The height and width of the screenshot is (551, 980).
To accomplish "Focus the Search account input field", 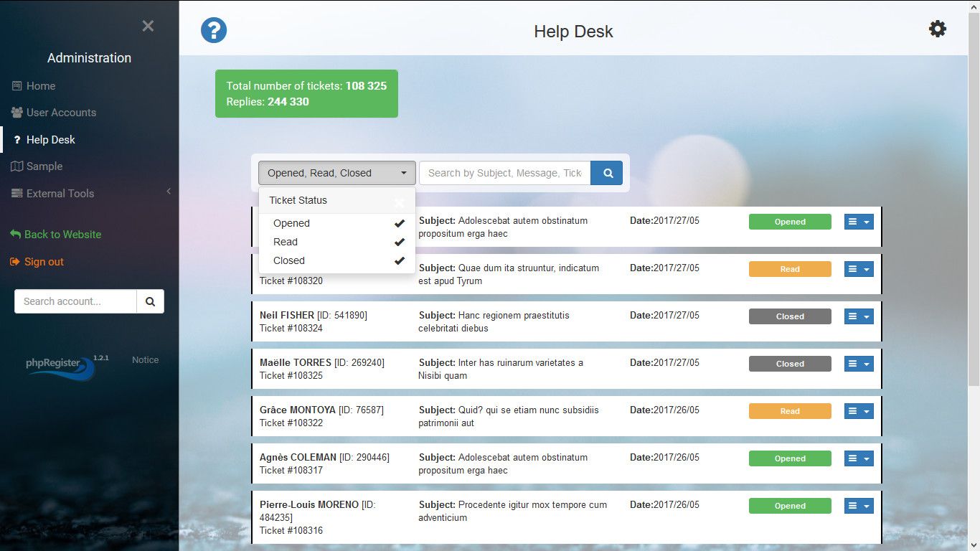I will point(75,301).
